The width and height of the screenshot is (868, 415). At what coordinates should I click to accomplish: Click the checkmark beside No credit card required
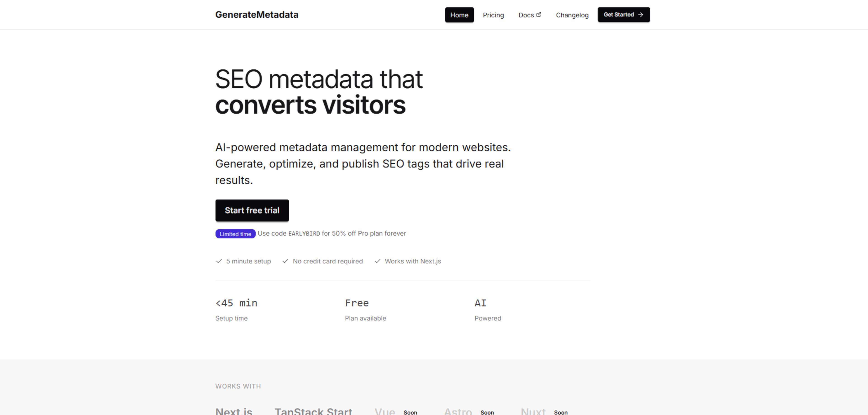click(285, 261)
